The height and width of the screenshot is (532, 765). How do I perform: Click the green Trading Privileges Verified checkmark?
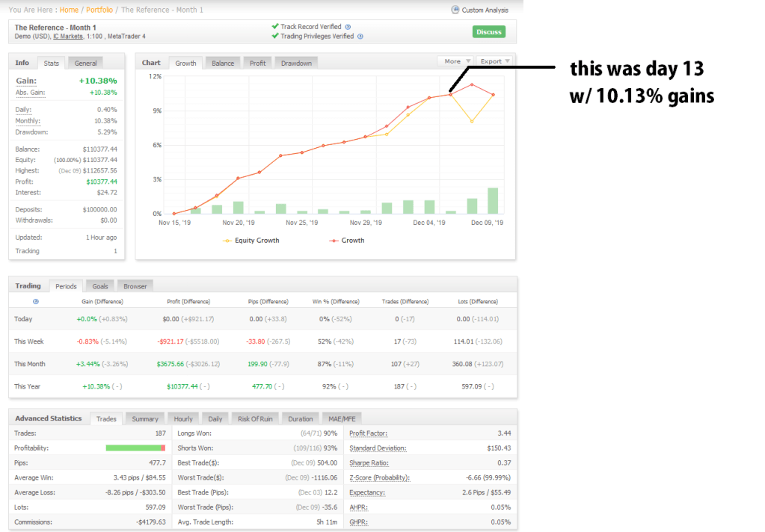(275, 36)
